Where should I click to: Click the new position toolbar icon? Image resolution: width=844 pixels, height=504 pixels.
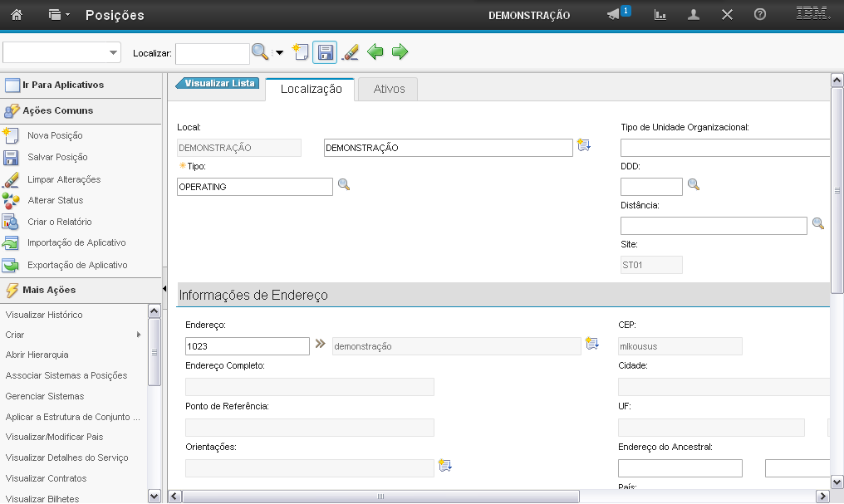pos(301,53)
